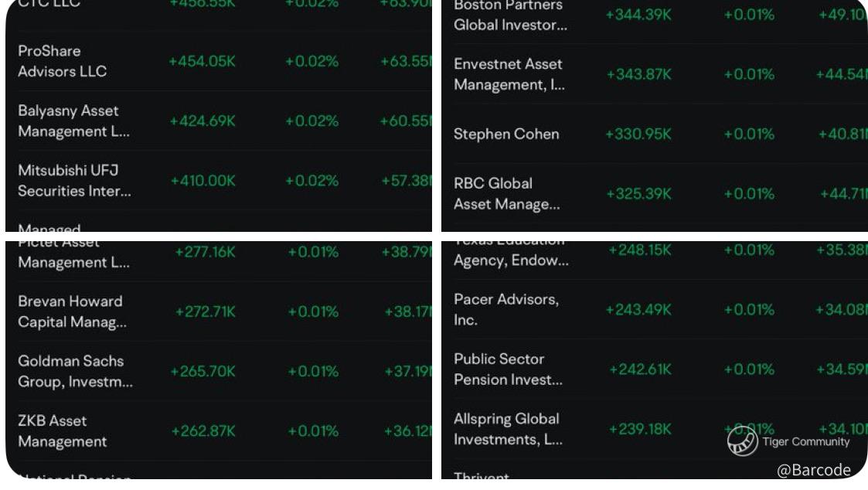
Task: Open Boston Partners Global Investors entry
Action: tap(510, 15)
